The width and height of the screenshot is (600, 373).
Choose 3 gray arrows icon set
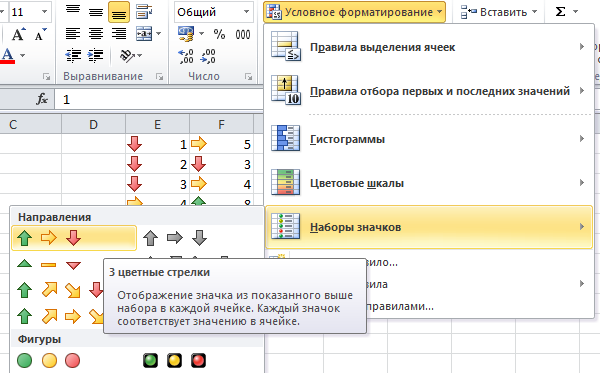175,238
